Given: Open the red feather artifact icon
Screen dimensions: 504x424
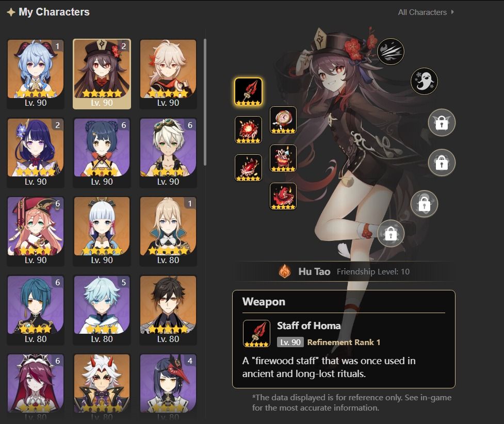Looking at the screenshot, I should (x=248, y=168).
